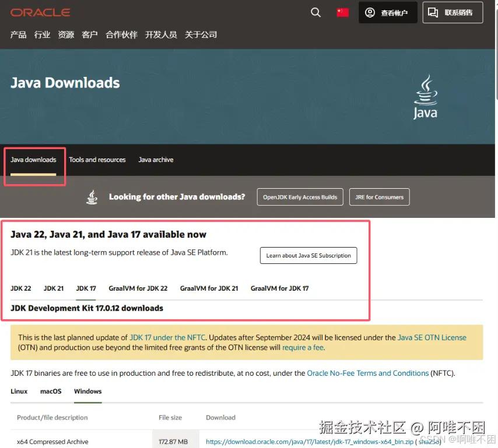
Task: Select the JDK 17 tab
Action: pyautogui.click(x=86, y=288)
